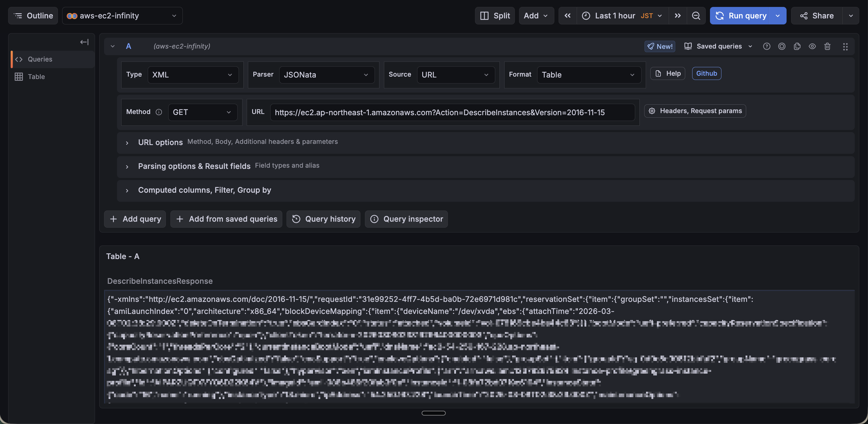The width and height of the screenshot is (868, 424).
Task: Duplicate query A with copy icon
Action: click(x=797, y=46)
